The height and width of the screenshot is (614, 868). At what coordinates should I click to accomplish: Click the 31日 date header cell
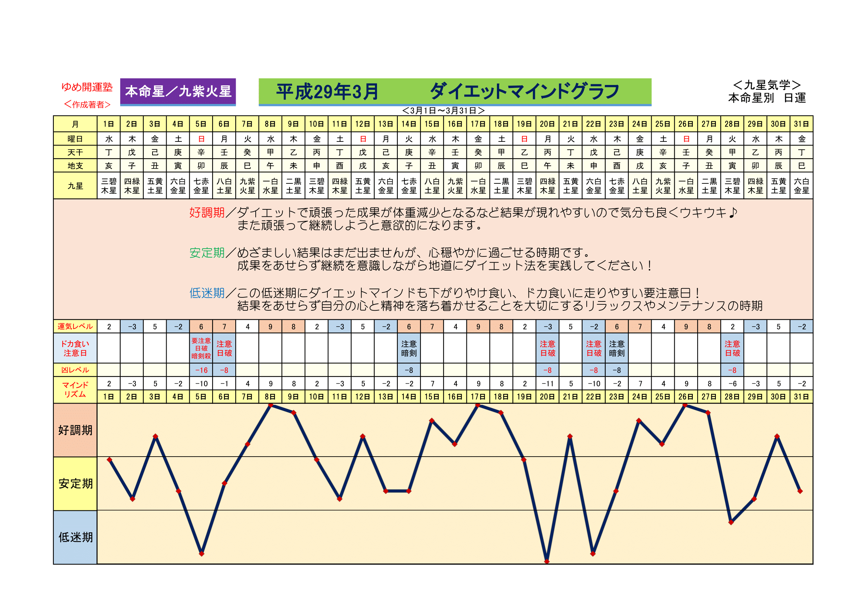pyautogui.click(x=801, y=124)
